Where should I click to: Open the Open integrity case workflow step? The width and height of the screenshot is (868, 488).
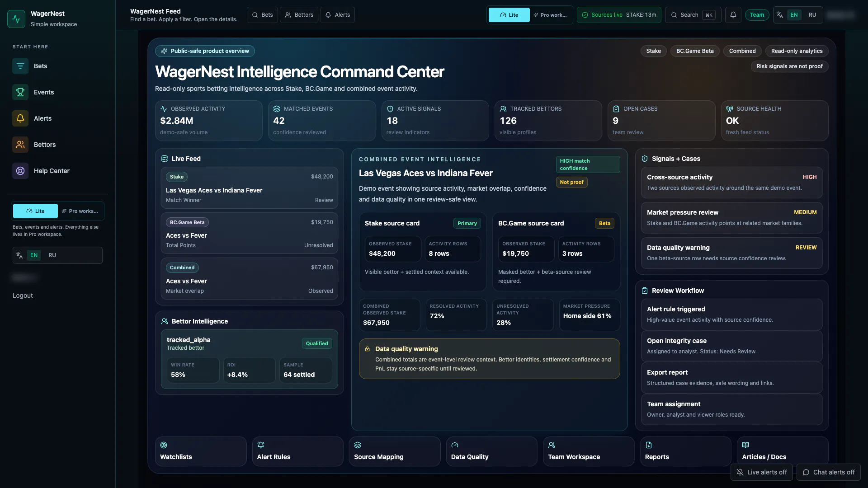(x=732, y=346)
